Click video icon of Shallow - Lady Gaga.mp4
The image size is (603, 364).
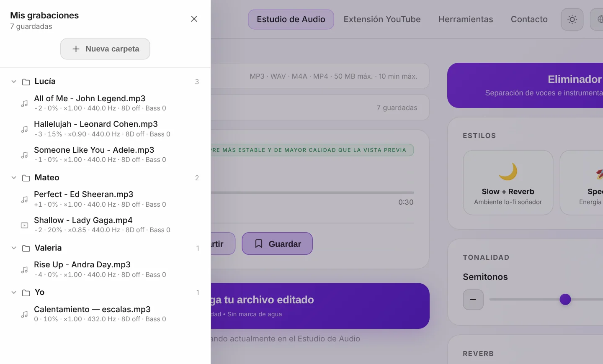point(25,225)
